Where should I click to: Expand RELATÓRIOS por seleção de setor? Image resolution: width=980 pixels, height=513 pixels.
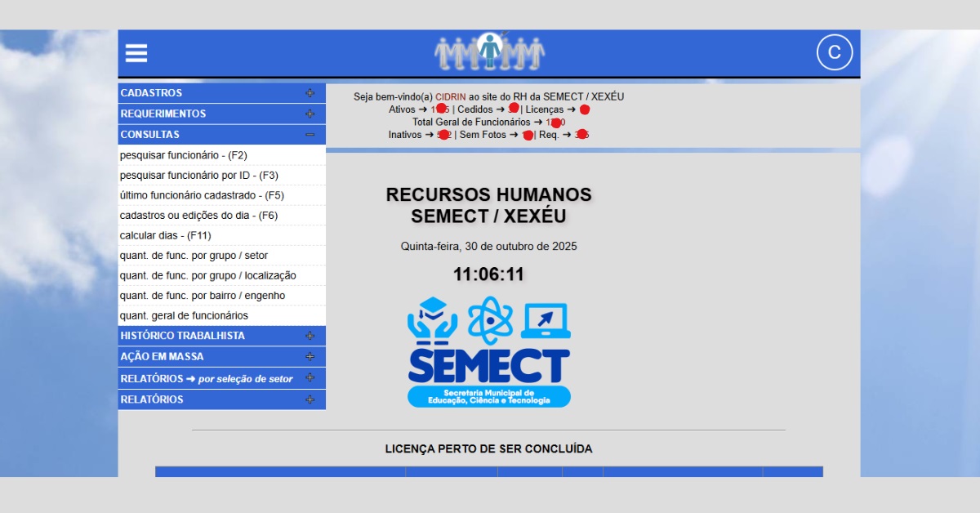point(310,378)
